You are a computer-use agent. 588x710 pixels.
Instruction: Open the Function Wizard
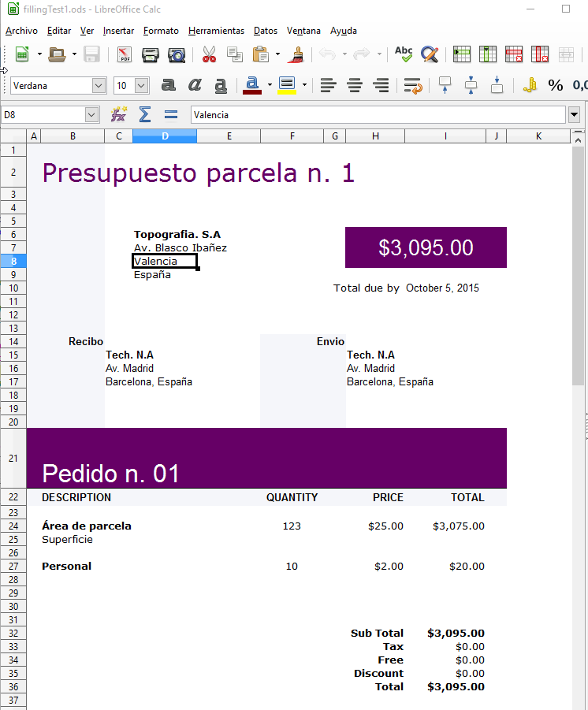click(x=119, y=115)
